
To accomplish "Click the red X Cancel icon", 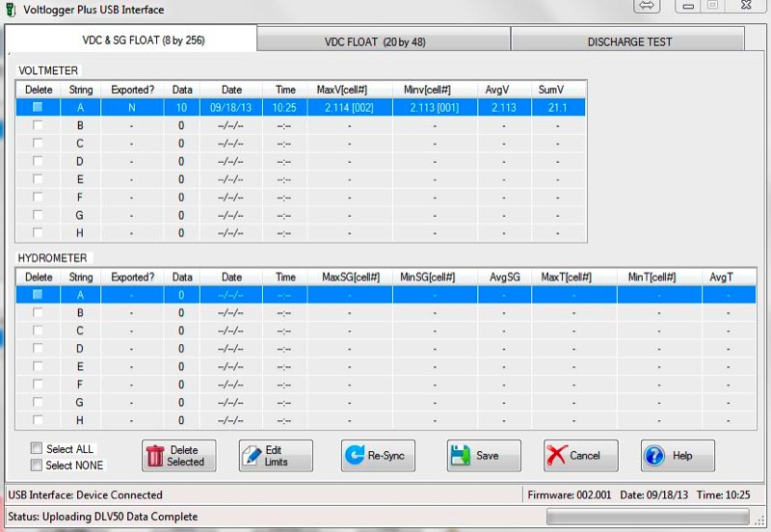I will 556,456.
